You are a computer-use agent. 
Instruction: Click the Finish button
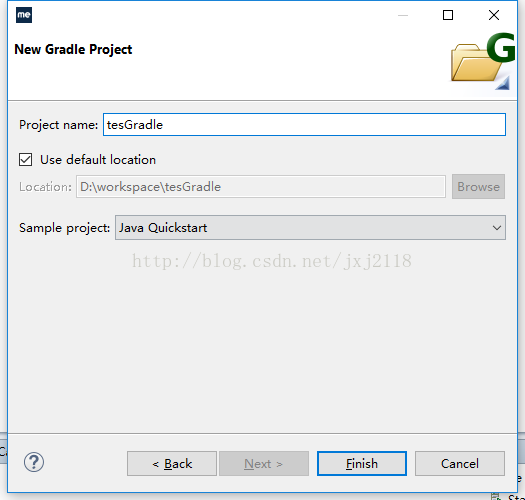pyautogui.click(x=362, y=463)
